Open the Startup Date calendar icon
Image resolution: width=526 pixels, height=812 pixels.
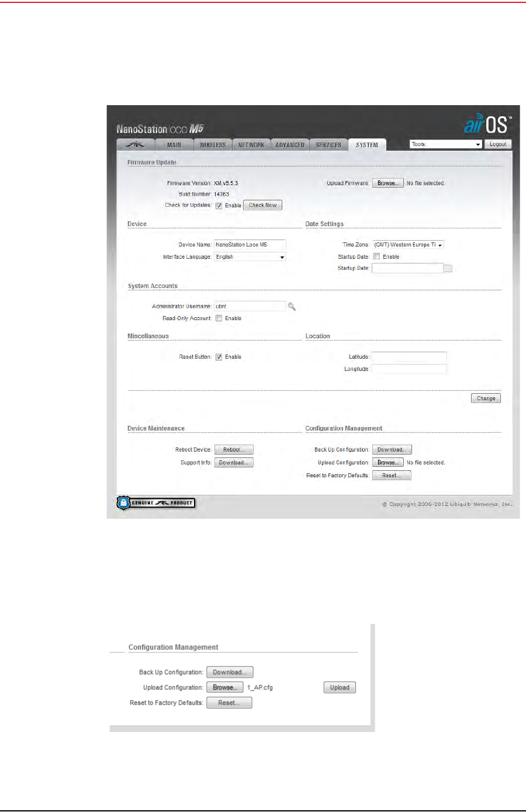(x=448, y=268)
